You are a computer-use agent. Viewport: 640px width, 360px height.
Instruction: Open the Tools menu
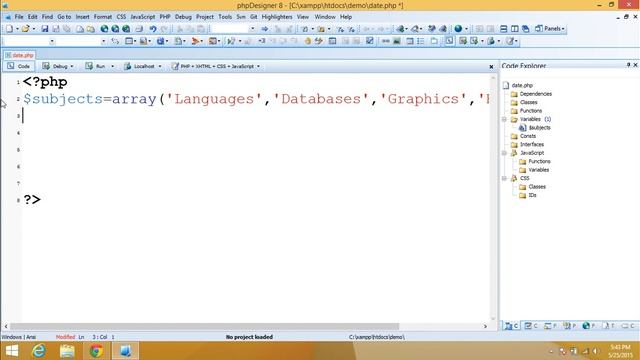coord(225,17)
